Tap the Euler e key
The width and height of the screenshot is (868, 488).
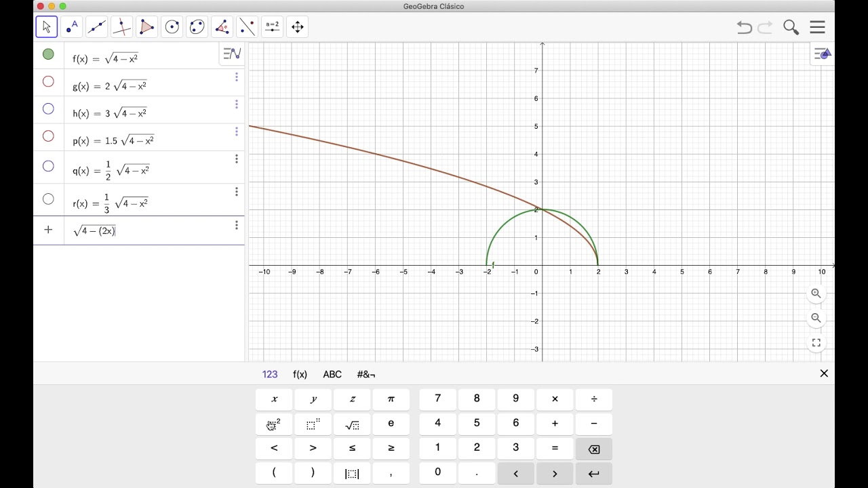(391, 424)
